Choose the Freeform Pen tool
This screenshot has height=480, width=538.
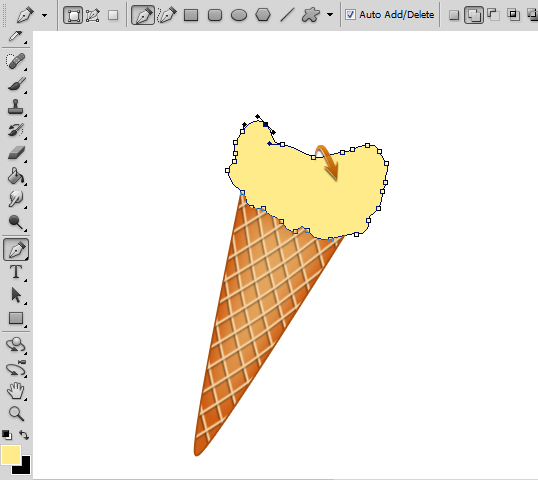[x=167, y=15]
